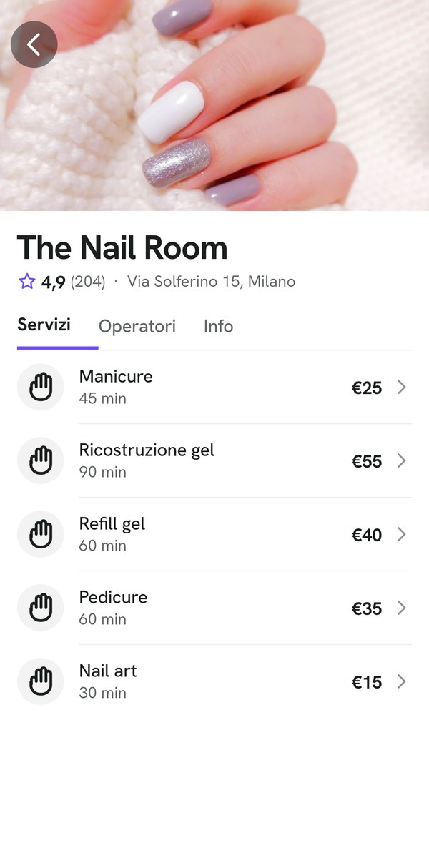Screen dimensions: 429x868
Task: Tap the Pedicure hand icon
Action: [x=41, y=608]
